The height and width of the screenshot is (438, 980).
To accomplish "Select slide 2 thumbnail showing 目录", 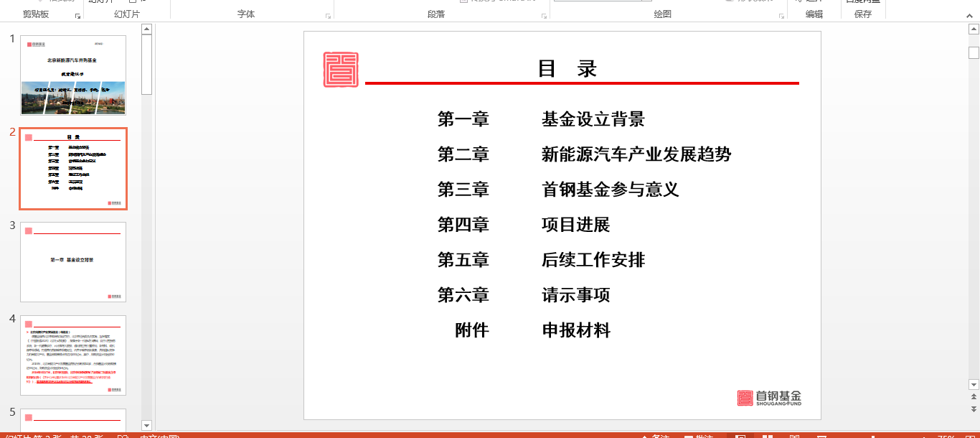I will (73, 169).
